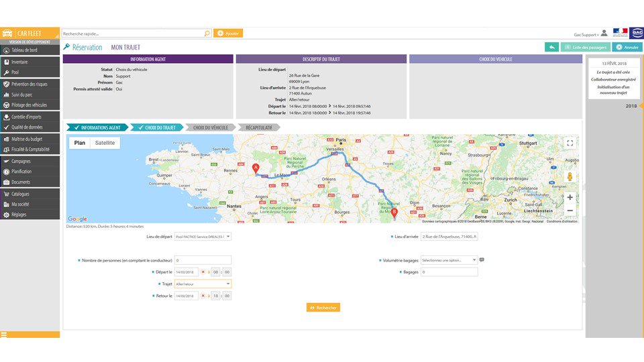Open Ma société sidebar section
The height and width of the screenshot is (362, 644).
coord(30,204)
